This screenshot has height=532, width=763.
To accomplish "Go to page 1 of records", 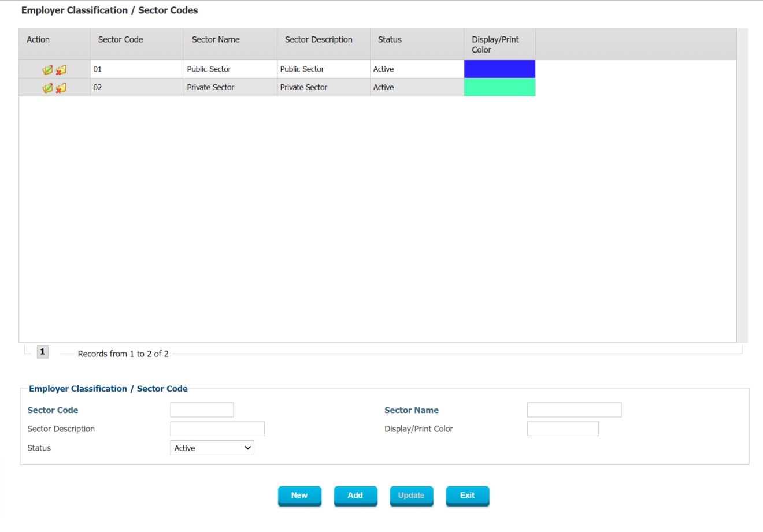I will (x=43, y=352).
